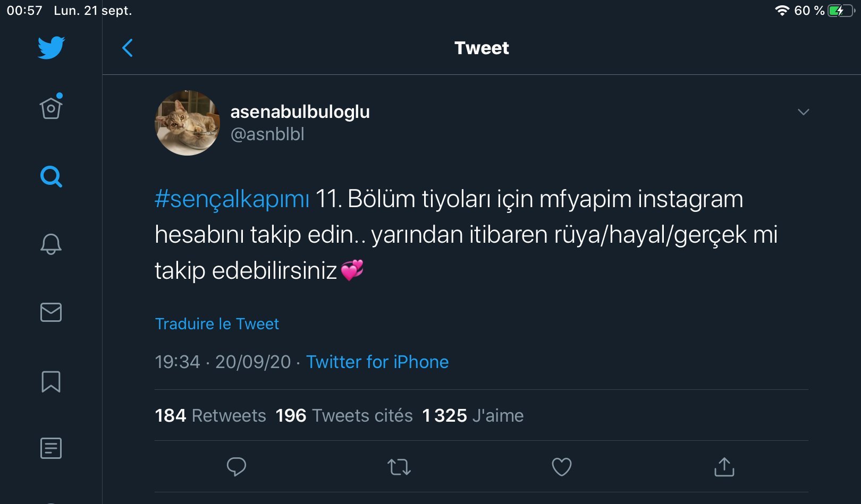Open the Search magnifier in sidebar
This screenshot has height=504, width=861.
[51, 176]
